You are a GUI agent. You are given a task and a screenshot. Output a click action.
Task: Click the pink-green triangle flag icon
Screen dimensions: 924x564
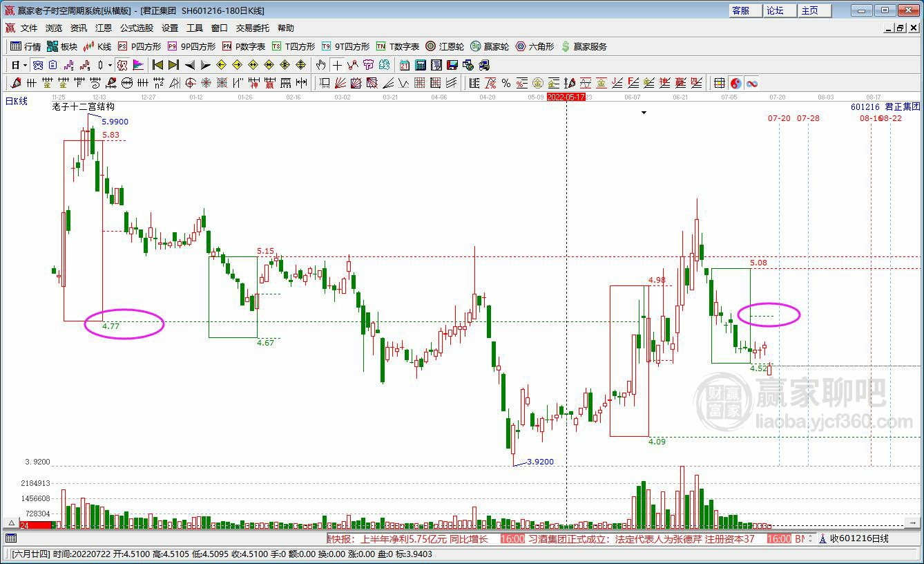(x=138, y=65)
